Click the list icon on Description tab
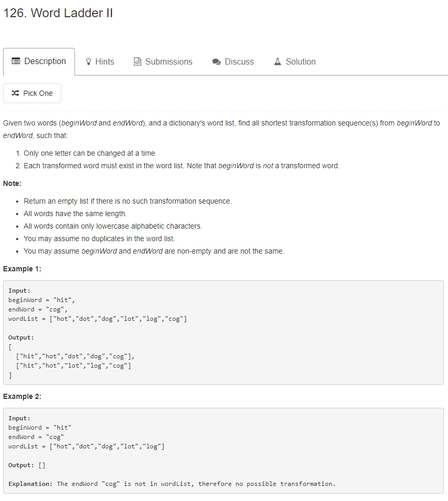This screenshot has height=501, width=448. pyautogui.click(x=16, y=61)
